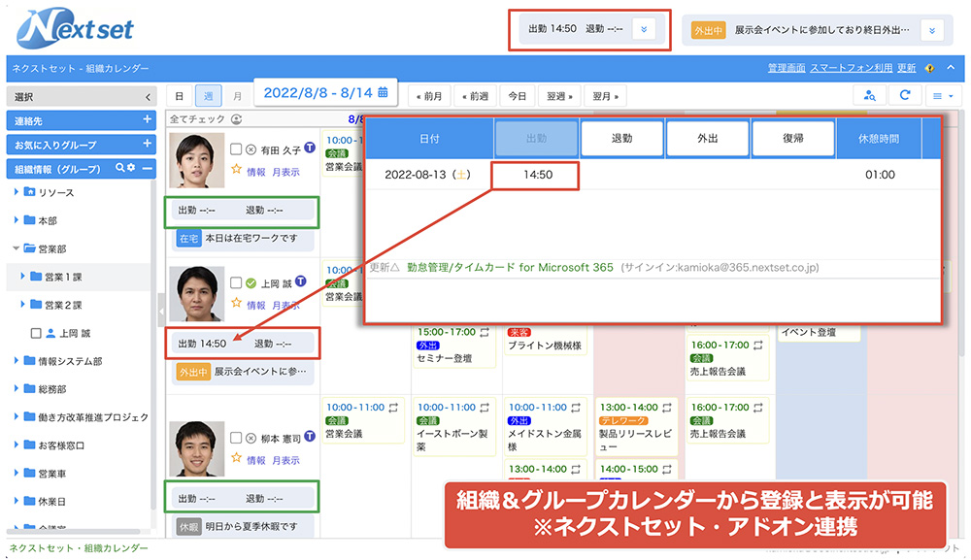
Task: Go to 翌月 next month
Action: click(606, 96)
